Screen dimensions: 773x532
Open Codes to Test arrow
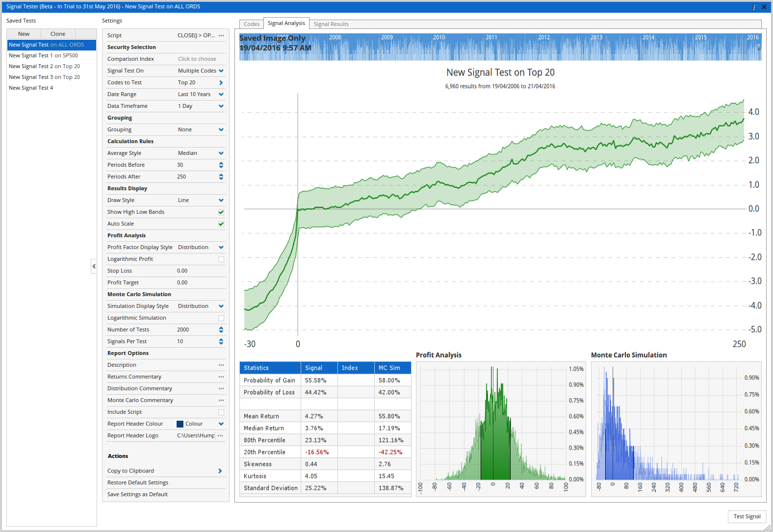(x=221, y=82)
